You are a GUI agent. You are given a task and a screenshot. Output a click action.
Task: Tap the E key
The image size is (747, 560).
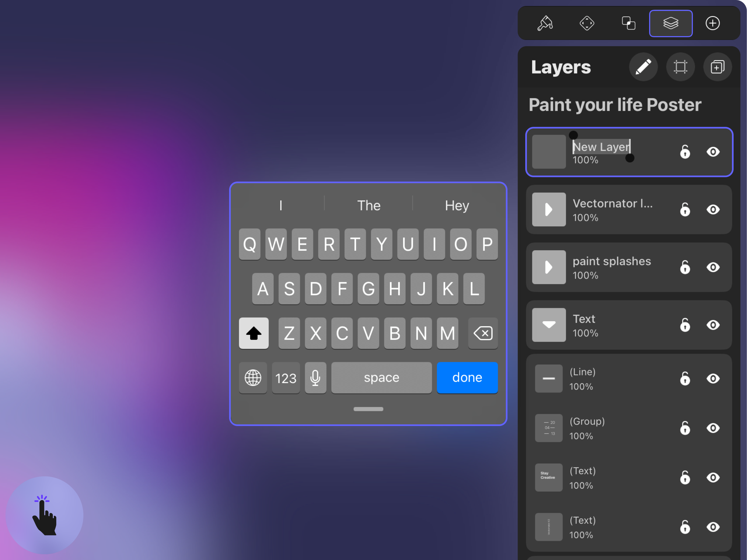pos(302,244)
